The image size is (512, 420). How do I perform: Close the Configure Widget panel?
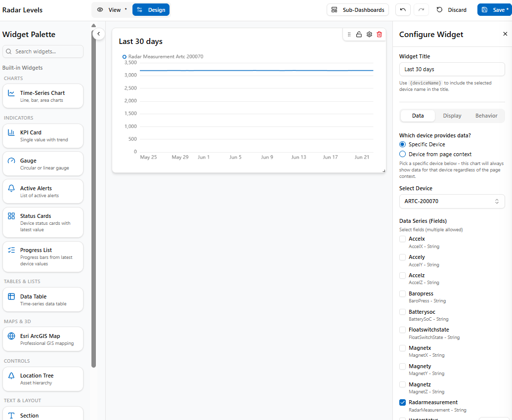[505, 34]
